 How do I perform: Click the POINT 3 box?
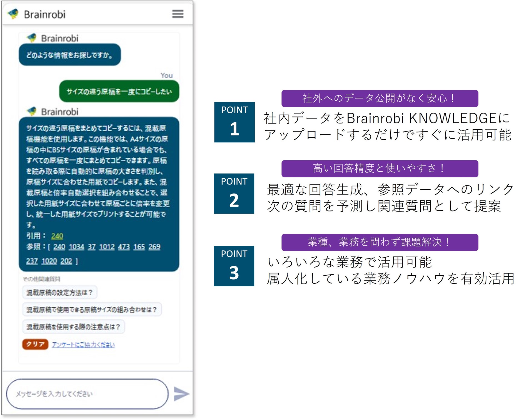pyautogui.click(x=234, y=266)
